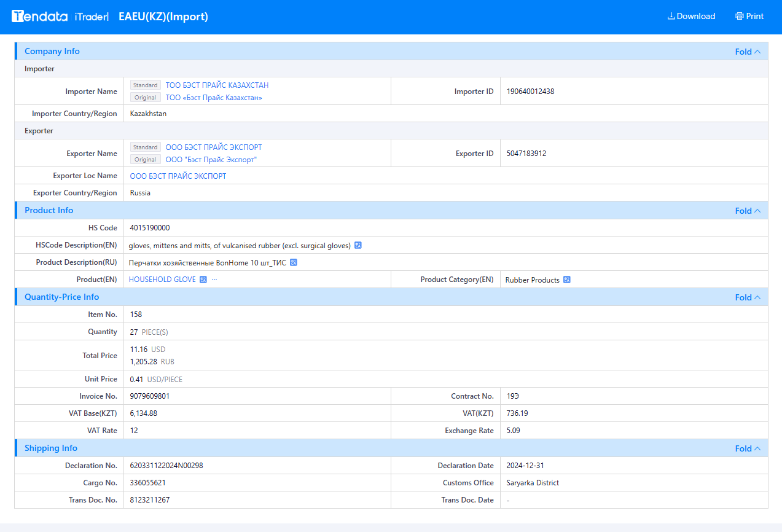The image size is (782, 532).
Task: Select Cargo No. value 336055621
Action: (147, 483)
